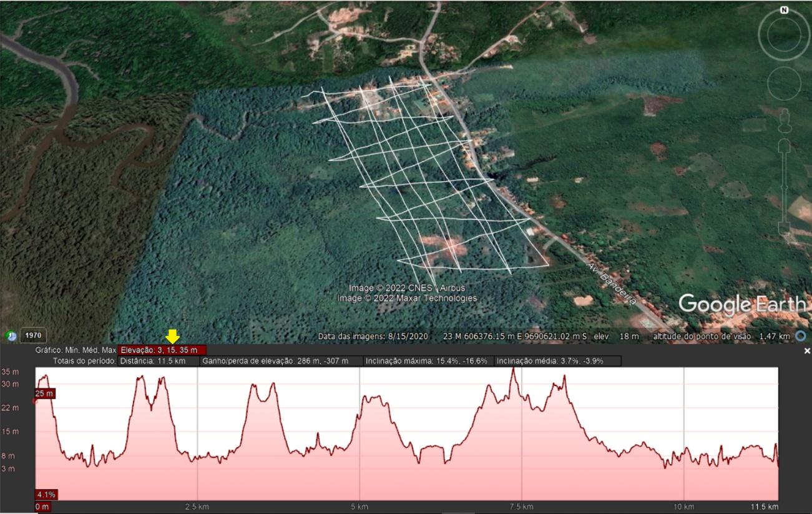Click the 25 m elevation cursor label
812x514 pixels.
click(45, 393)
